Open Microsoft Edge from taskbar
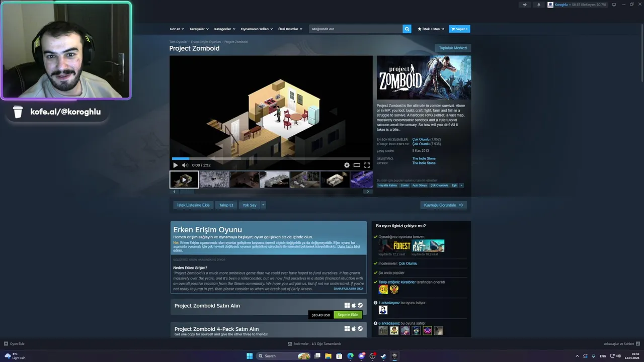The width and height of the screenshot is (644, 362). 350,356
